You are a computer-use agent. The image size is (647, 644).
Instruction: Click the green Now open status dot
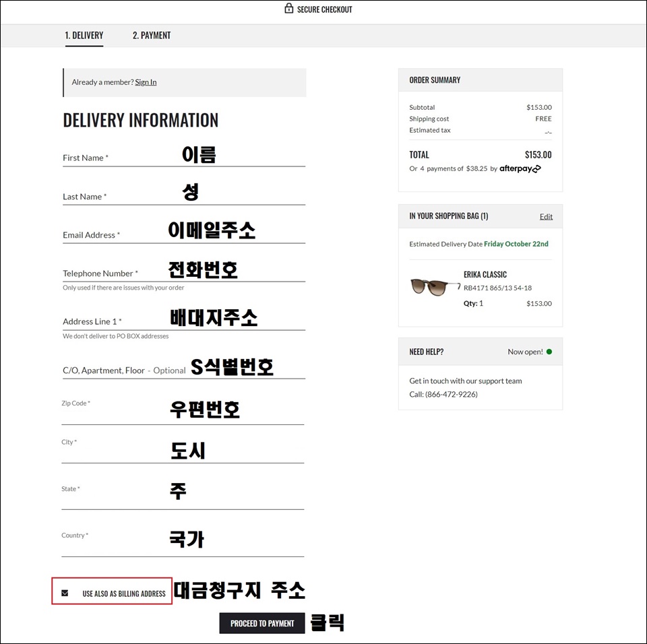(x=549, y=352)
